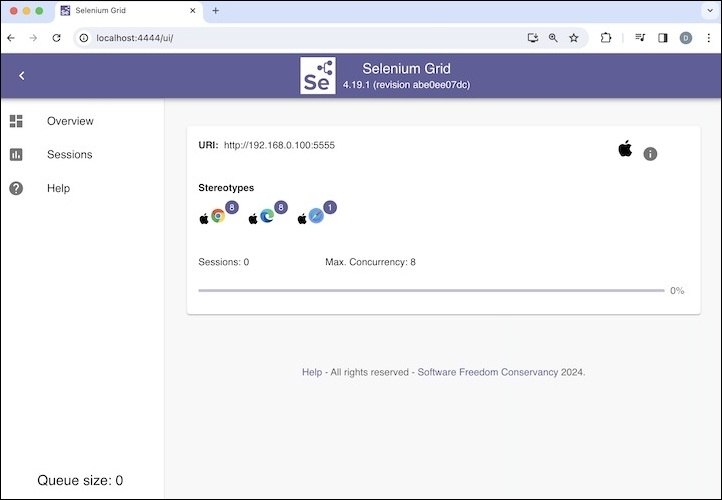722x500 pixels.
Task: Click the browser back arrow
Action: pyautogui.click(x=11, y=38)
